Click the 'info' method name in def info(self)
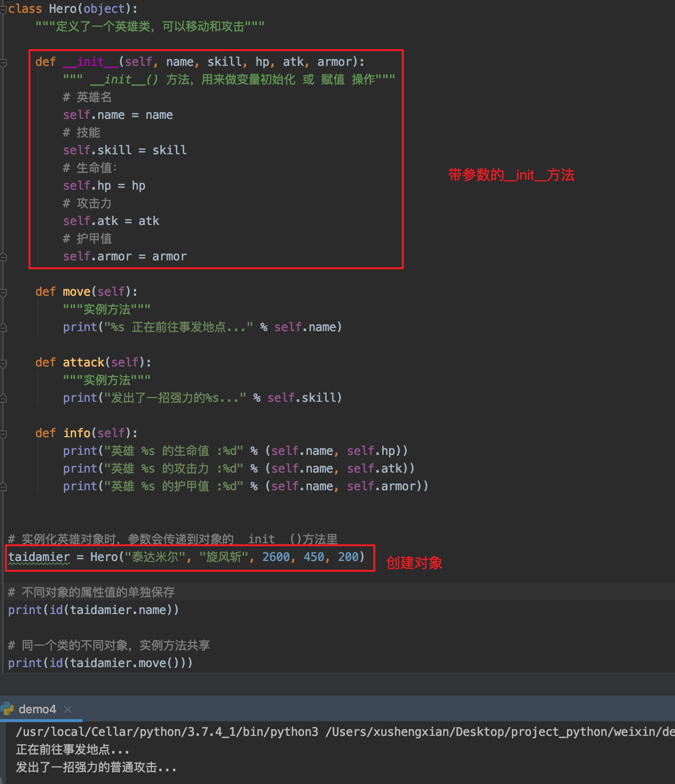 pyautogui.click(x=77, y=433)
